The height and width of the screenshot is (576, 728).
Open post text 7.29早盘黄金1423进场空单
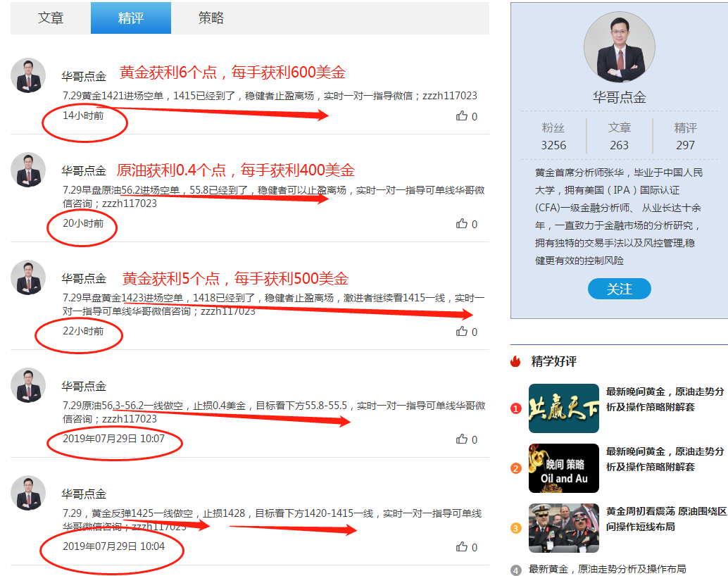click(x=274, y=305)
